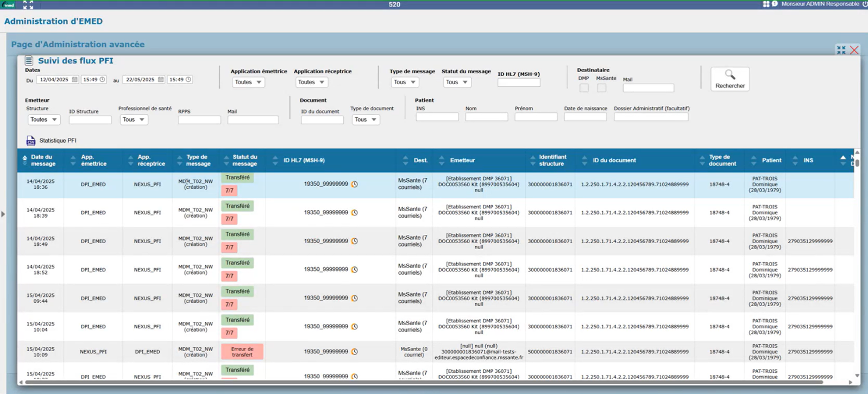Sort table by Date du message column
868x394 pixels.
tap(42, 161)
